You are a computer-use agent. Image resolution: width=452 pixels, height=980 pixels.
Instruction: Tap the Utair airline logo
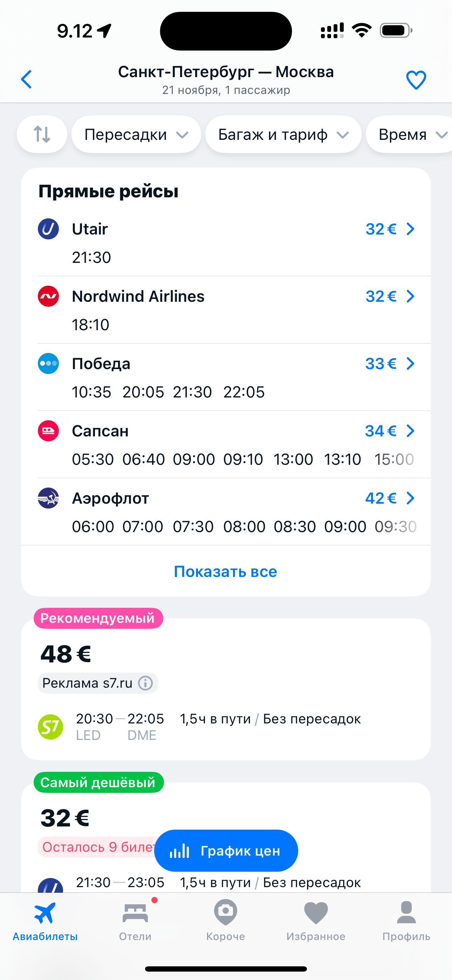click(48, 229)
